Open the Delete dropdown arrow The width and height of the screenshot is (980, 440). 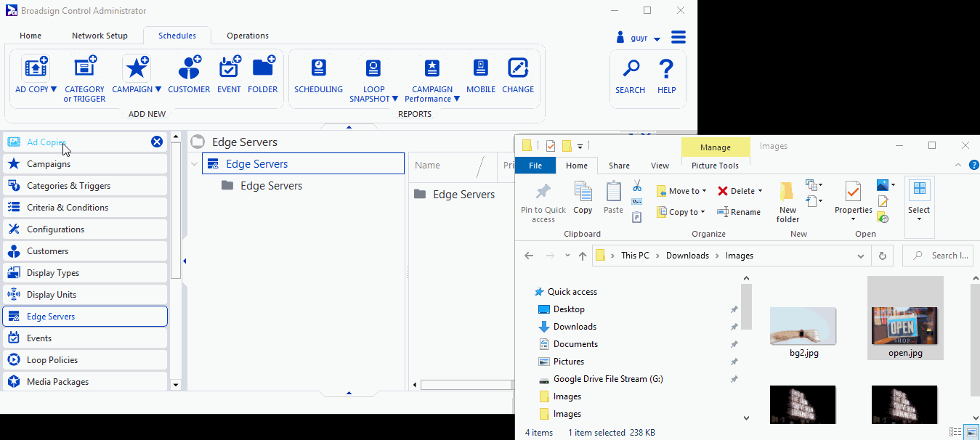[x=760, y=191]
